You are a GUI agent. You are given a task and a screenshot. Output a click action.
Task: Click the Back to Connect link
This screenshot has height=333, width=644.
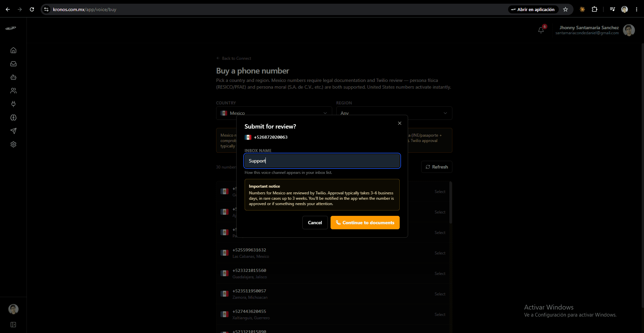[234, 58]
